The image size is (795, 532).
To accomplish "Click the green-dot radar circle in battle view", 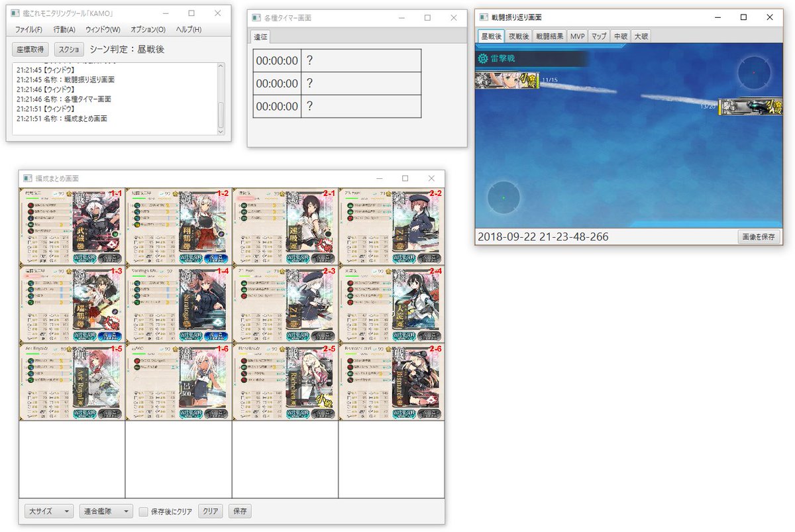I will point(503,198).
